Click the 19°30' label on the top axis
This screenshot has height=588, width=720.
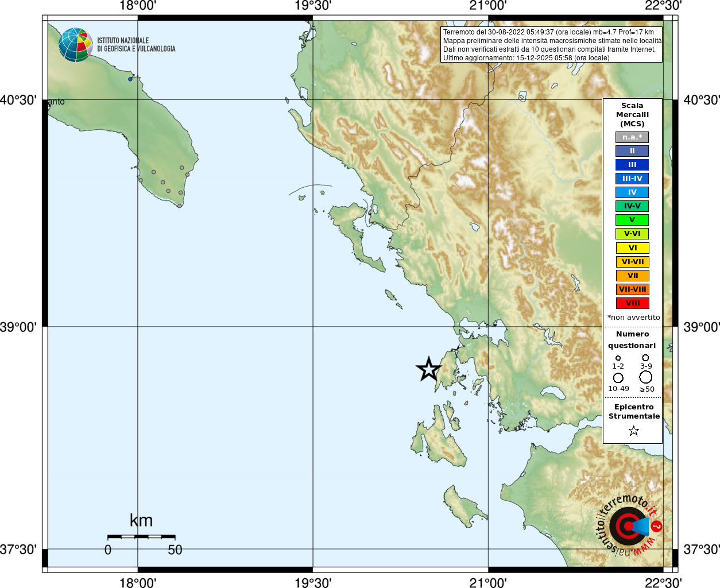click(313, 6)
